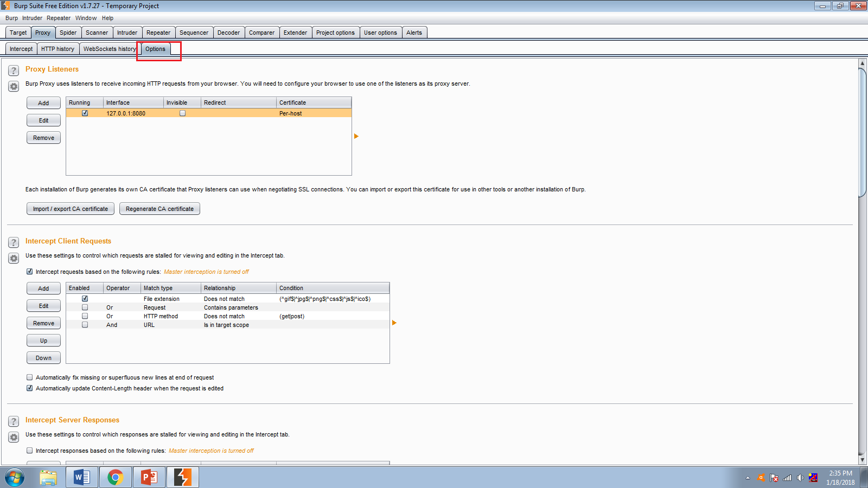The width and height of the screenshot is (868, 488).
Task: Open help for Intercept Server Responses
Action: 14,421
